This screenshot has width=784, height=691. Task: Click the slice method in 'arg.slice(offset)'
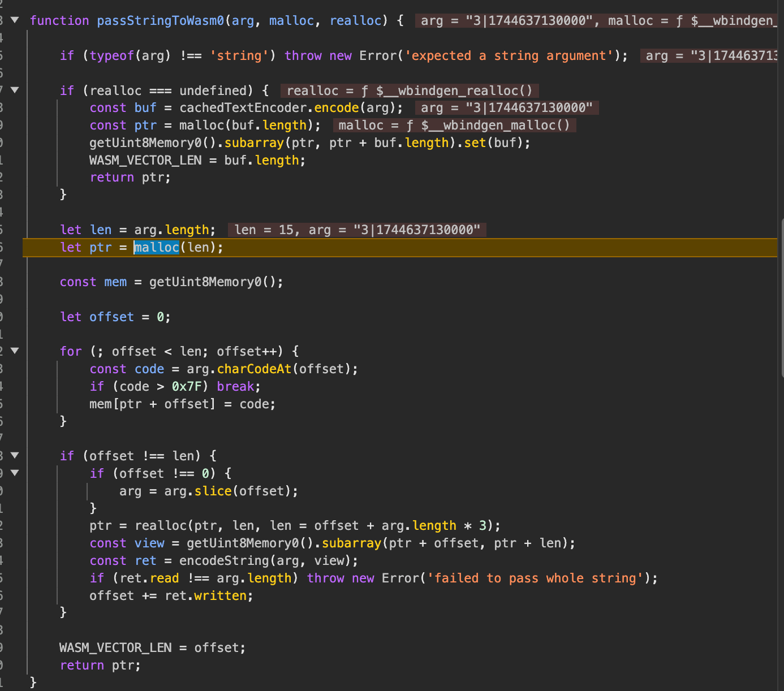click(x=213, y=491)
